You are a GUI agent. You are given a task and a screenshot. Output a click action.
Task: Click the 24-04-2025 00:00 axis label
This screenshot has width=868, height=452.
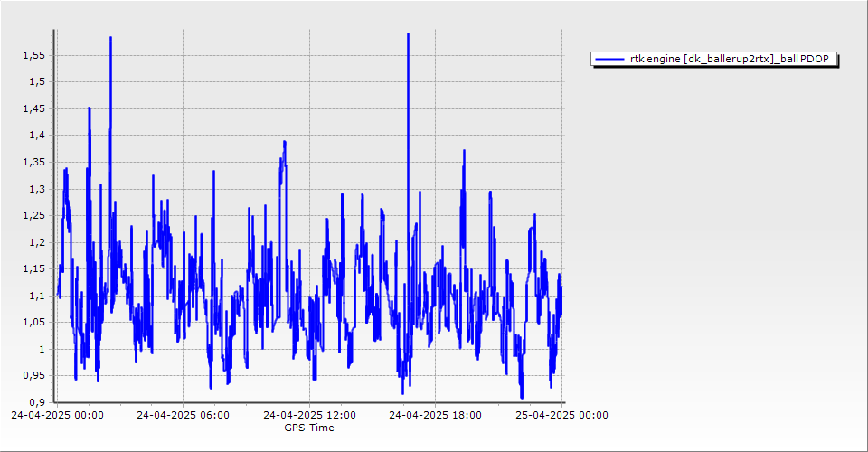(57, 415)
